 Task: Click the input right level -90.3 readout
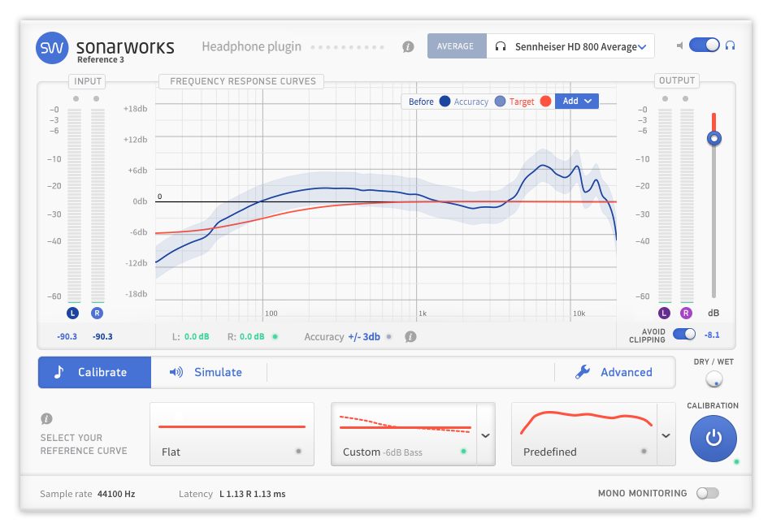click(102, 336)
